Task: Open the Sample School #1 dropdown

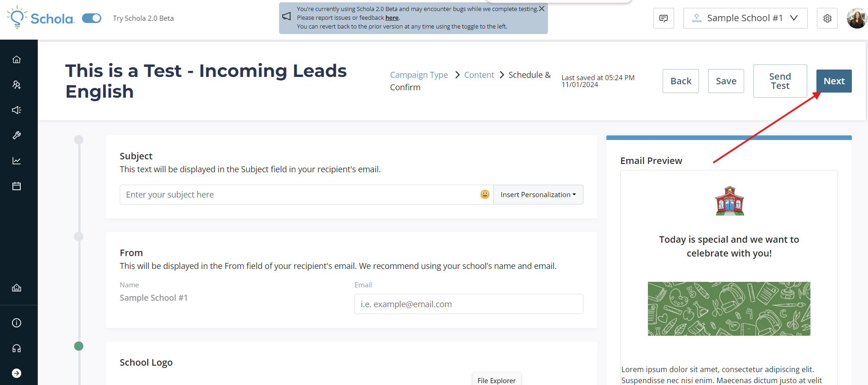Action: click(x=745, y=18)
